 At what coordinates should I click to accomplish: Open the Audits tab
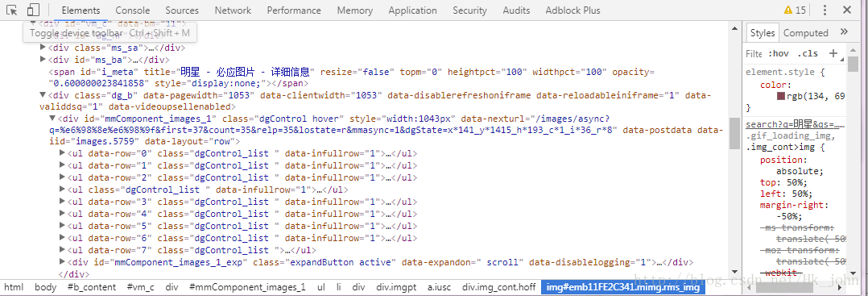click(x=516, y=10)
